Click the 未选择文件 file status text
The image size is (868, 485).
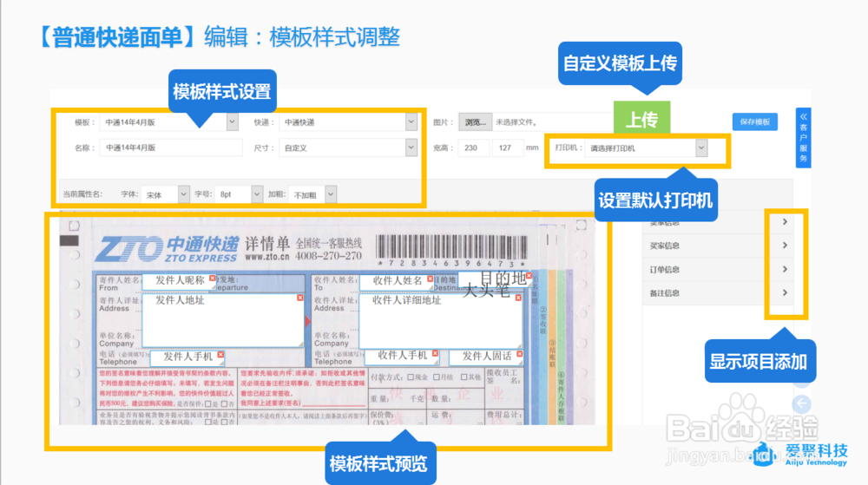point(516,122)
